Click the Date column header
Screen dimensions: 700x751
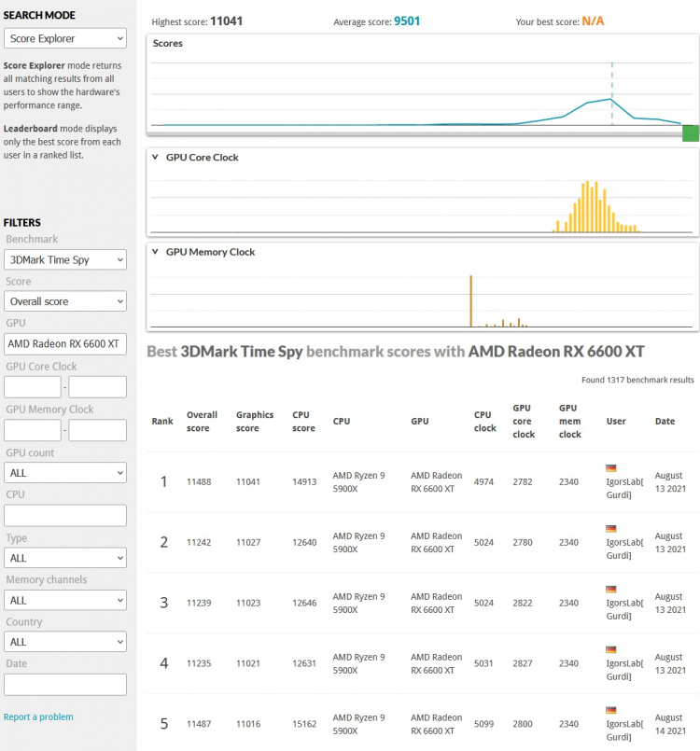click(x=665, y=421)
